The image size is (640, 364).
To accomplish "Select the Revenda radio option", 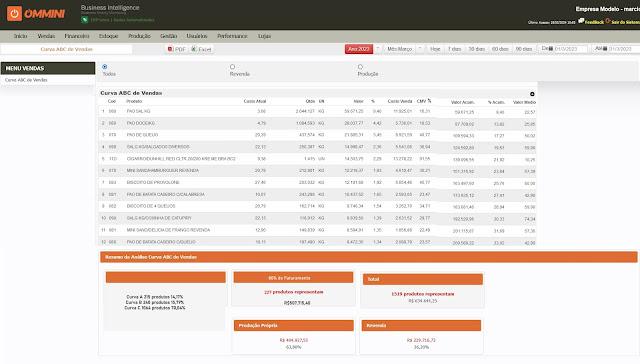I will (232, 67).
